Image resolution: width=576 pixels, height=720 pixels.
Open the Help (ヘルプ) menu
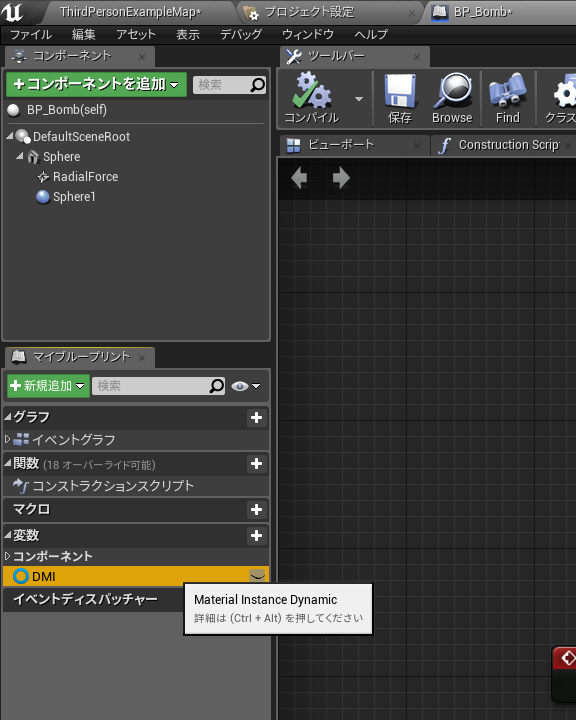tap(371, 34)
